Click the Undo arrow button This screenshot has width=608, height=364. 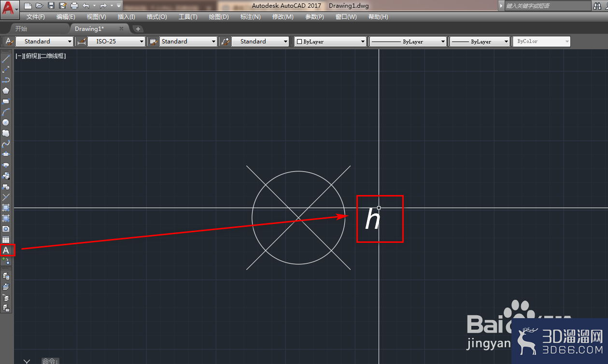click(x=86, y=6)
